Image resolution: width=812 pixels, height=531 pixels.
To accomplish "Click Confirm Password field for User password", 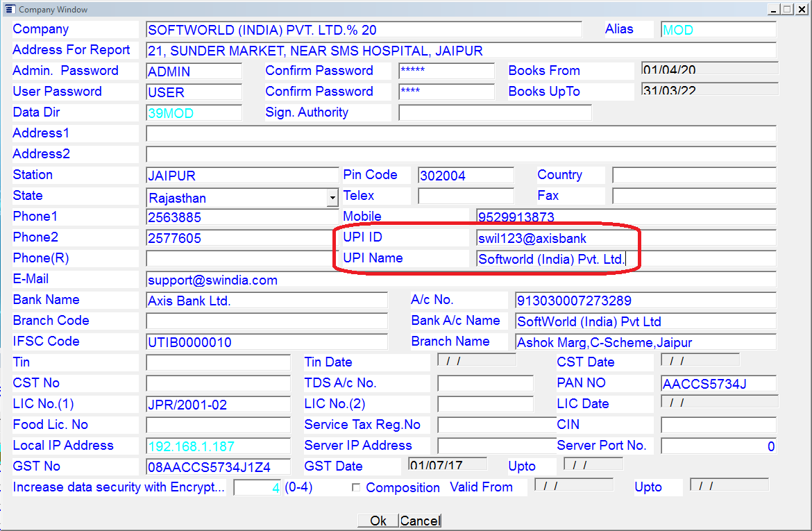I will 446,92.
